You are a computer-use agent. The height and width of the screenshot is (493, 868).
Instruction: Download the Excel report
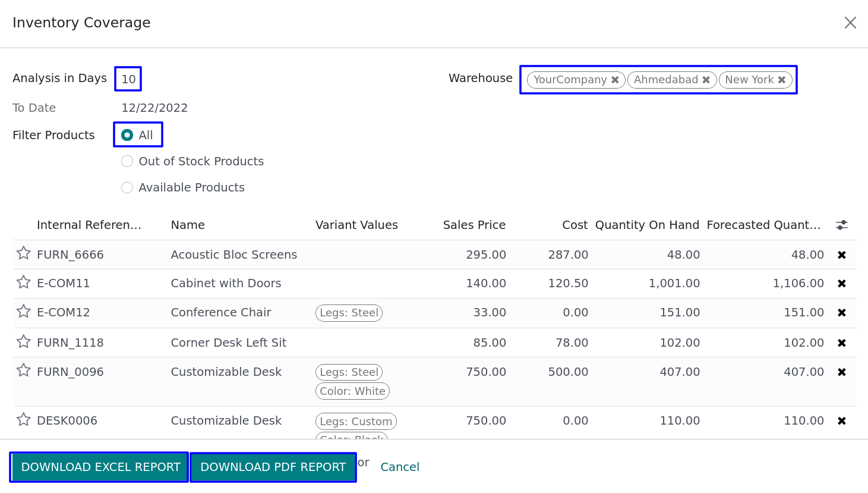click(100, 467)
